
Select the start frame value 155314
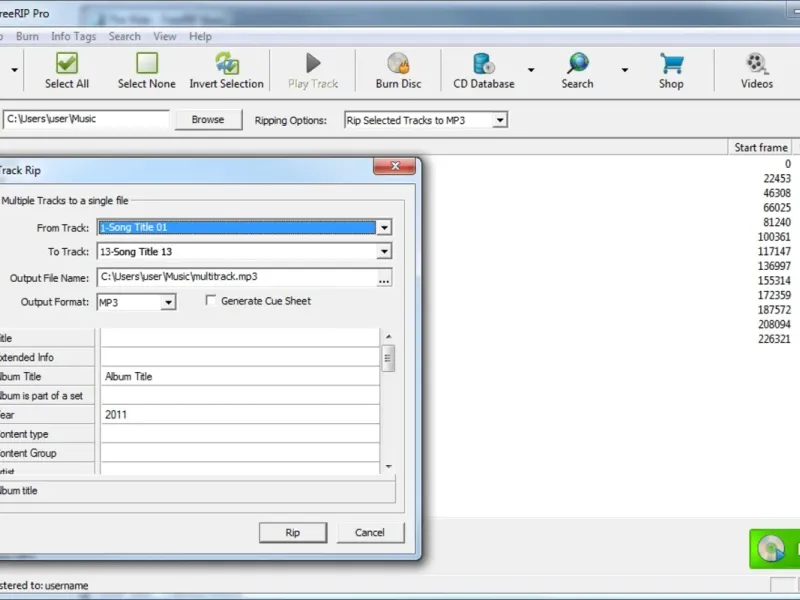point(774,281)
